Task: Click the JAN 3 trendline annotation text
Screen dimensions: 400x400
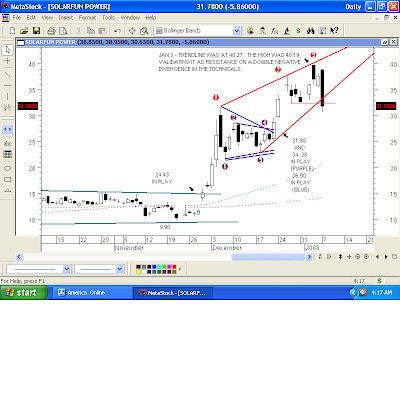Action: (230, 62)
